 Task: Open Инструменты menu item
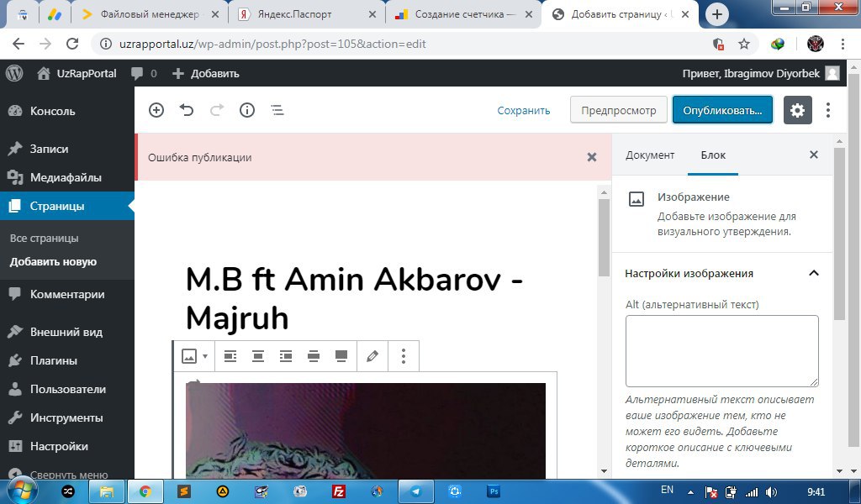(67, 417)
